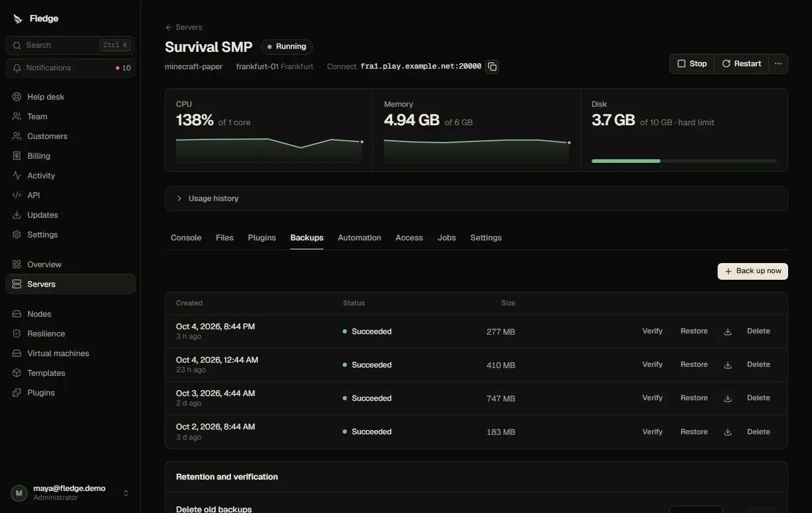Switch to the server Plugins tab

262,237
